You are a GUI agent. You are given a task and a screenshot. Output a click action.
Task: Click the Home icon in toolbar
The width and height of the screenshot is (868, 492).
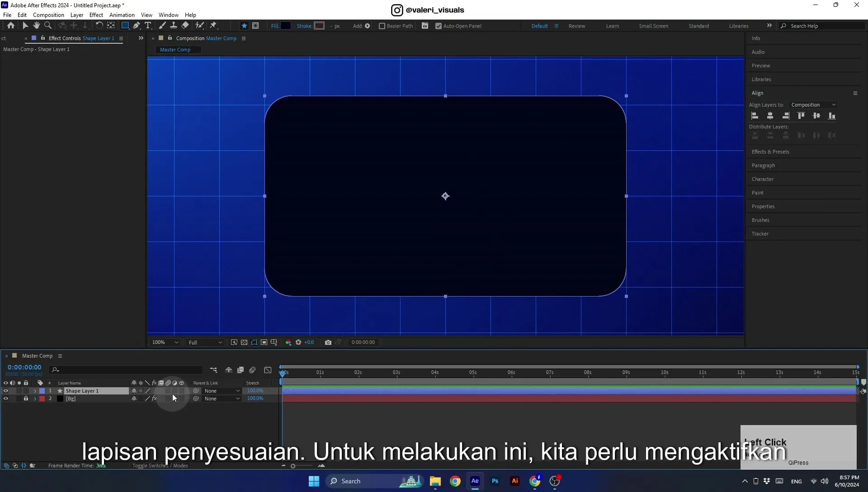coord(11,26)
